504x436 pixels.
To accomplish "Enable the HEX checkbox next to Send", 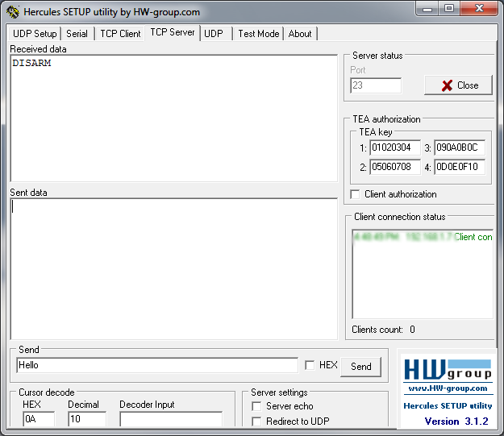I will [x=310, y=365].
